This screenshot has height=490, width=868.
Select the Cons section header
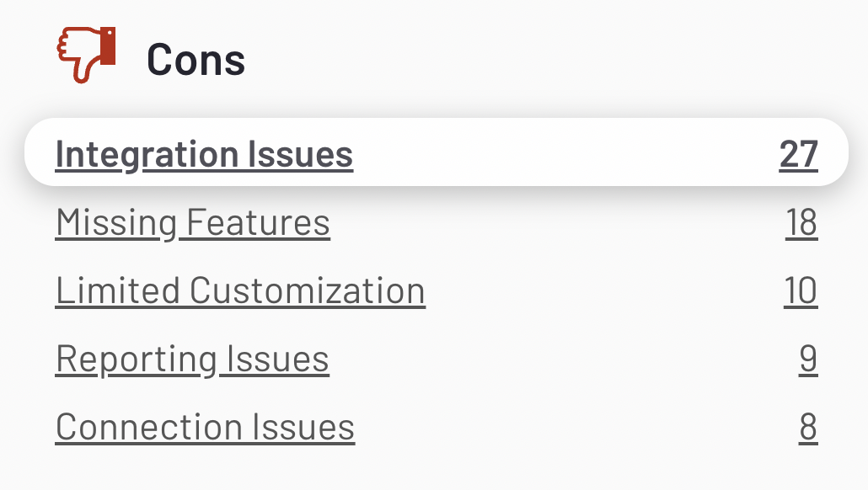[196, 57]
